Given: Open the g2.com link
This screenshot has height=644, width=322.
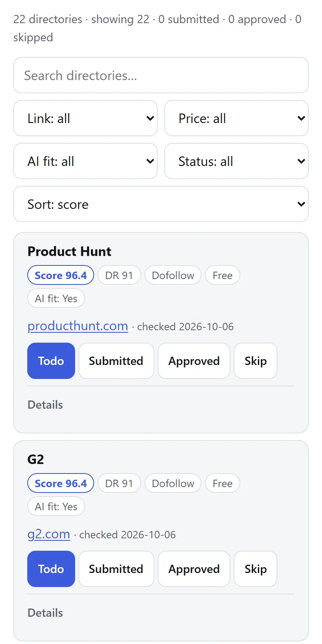Looking at the screenshot, I should [x=49, y=534].
